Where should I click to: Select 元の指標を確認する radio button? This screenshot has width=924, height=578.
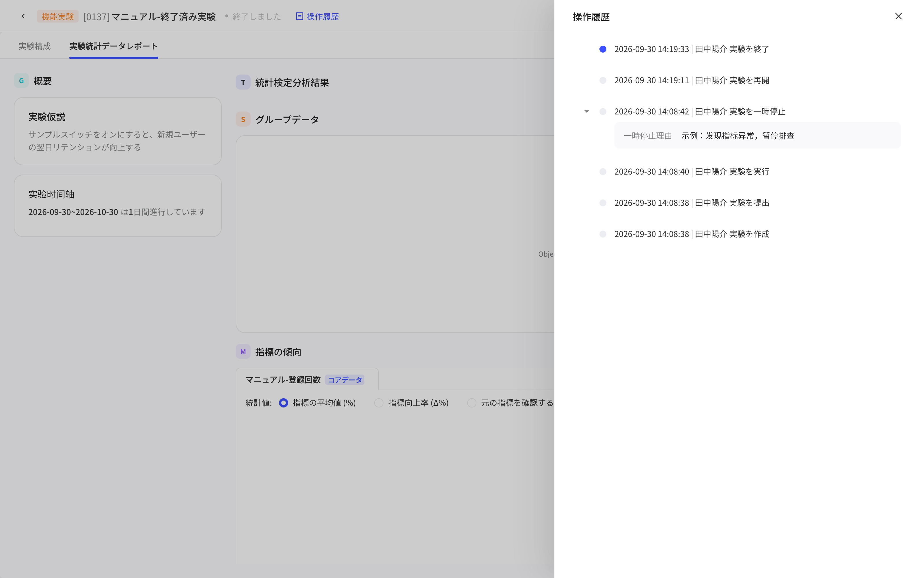[x=472, y=403]
